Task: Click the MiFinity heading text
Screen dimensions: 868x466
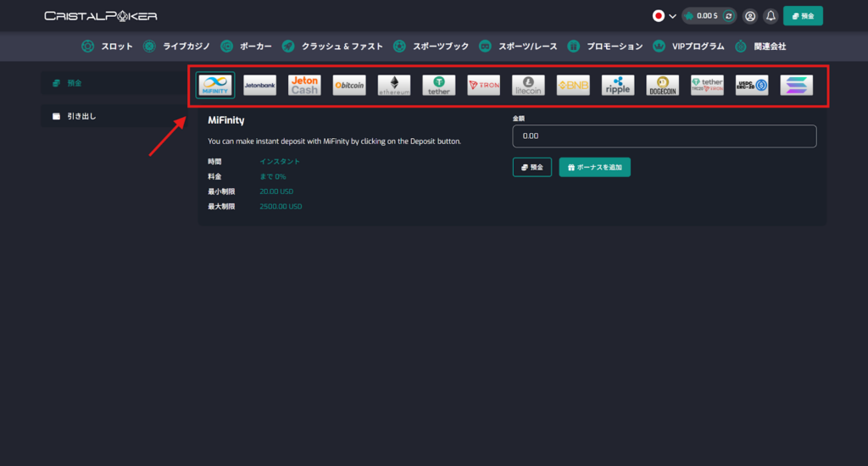Action: pos(225,120)
